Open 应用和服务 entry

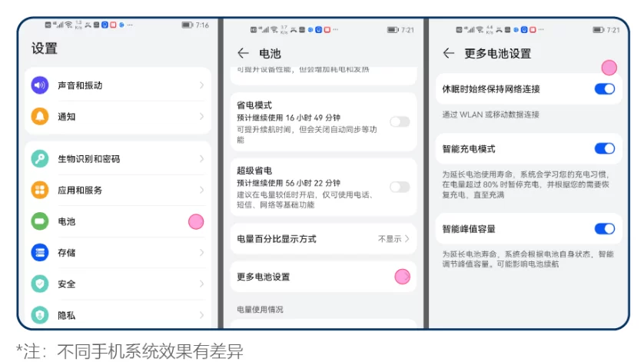(x=118, y=190)
